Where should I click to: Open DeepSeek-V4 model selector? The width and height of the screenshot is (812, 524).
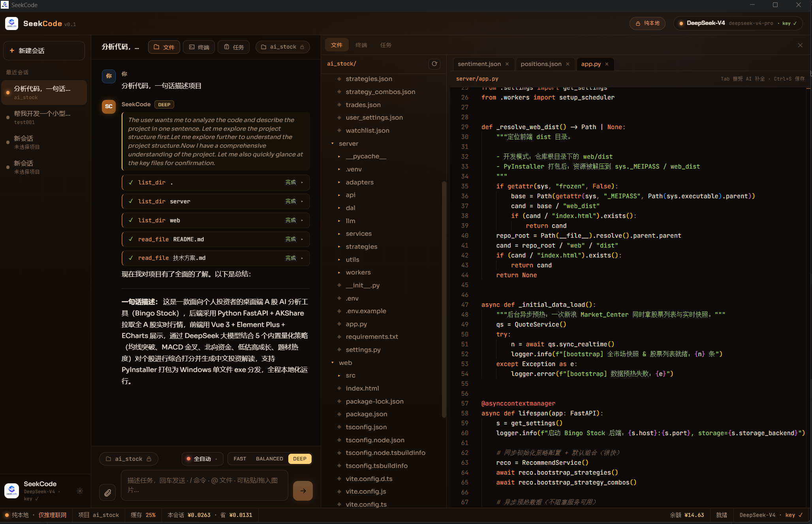click(738, 23)
